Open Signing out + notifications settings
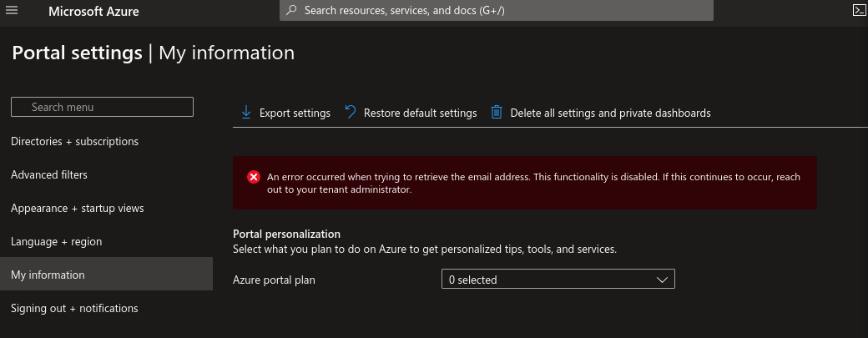 pos(74,308)
